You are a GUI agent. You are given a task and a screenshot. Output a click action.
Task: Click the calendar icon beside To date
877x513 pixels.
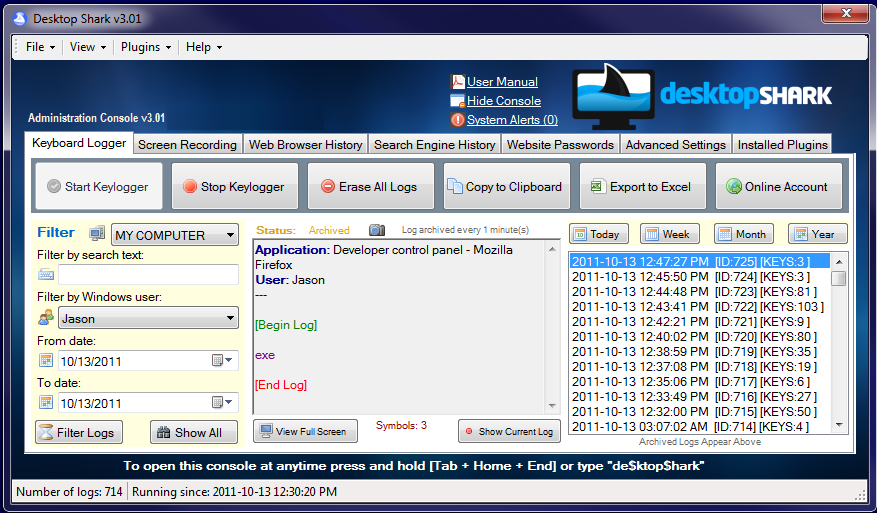coord(46,402)
